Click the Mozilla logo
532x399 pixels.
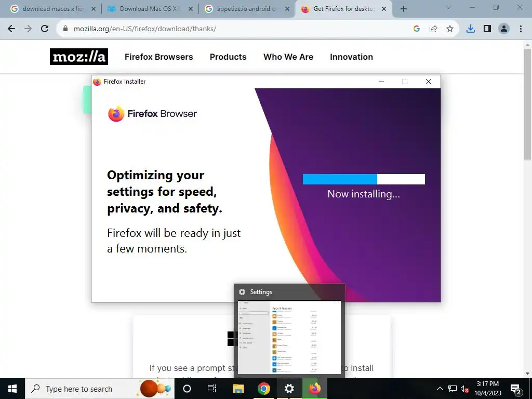(x=79, y=57)
